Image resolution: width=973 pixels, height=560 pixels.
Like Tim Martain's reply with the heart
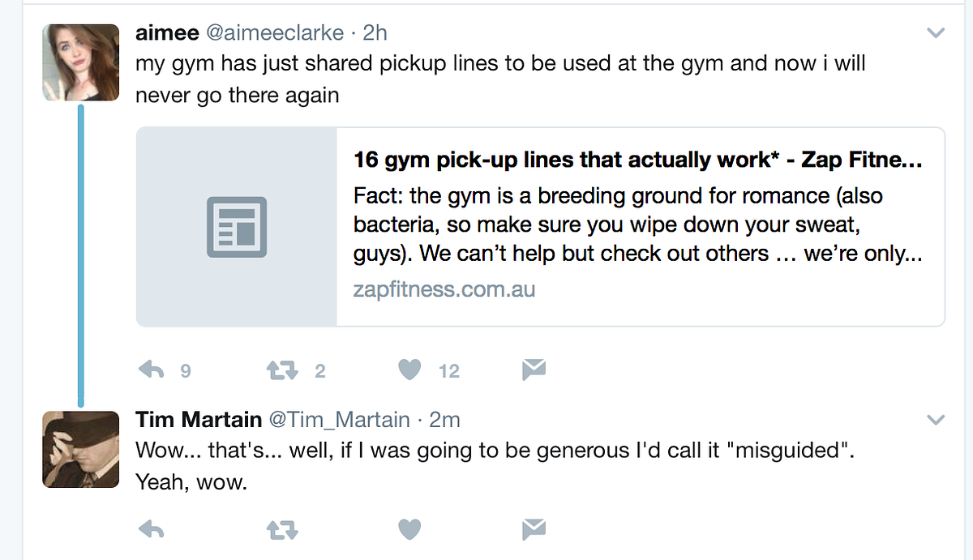pos(411,530)
